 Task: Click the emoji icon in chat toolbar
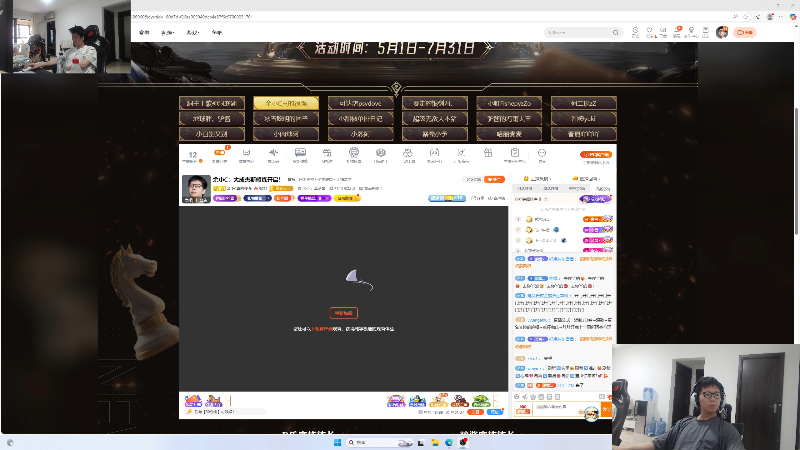[x=517, y=397]
